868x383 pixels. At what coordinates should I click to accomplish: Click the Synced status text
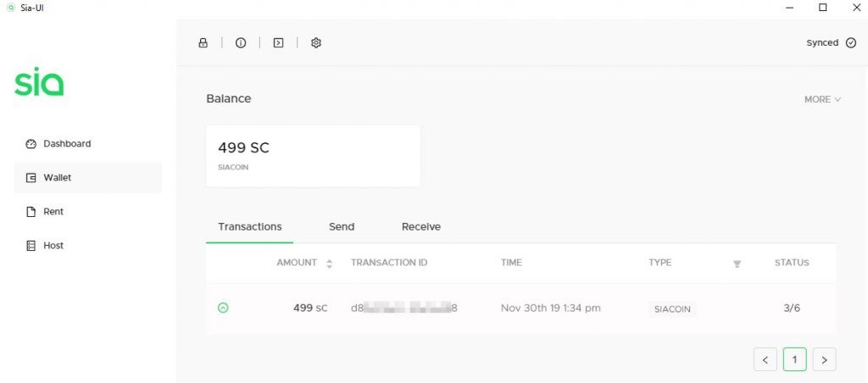point(822,43)
